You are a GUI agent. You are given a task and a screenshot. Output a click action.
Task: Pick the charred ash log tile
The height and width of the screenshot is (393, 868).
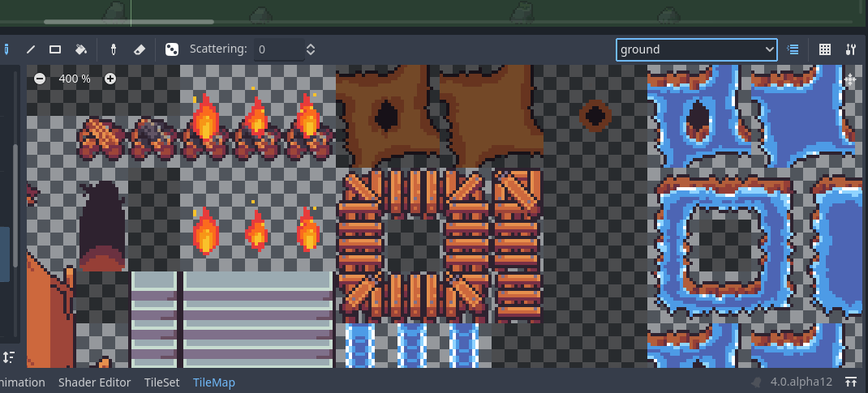(154, 139)
